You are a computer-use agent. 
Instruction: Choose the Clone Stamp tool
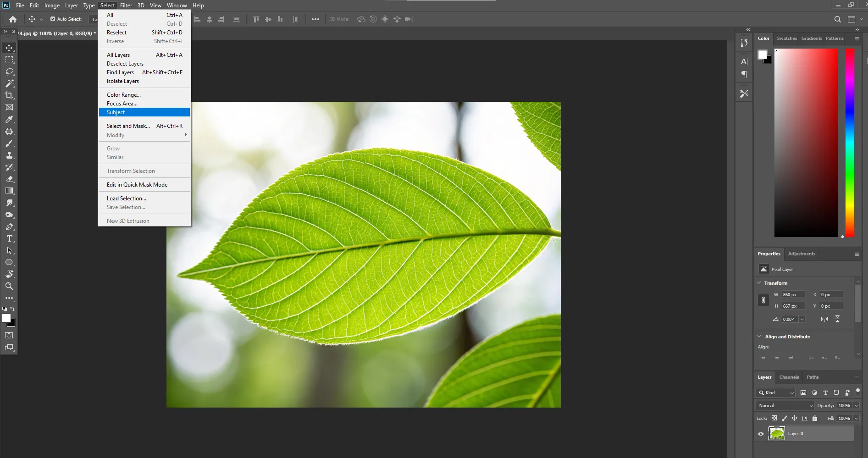pyautogui.click(x=9, y=155)
